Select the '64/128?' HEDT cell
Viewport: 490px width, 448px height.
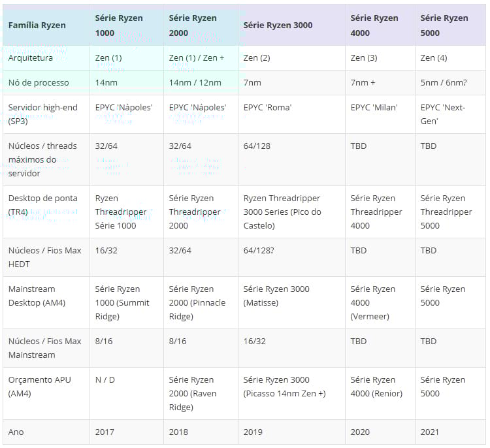pyautogui.click(x=291, y=257)
